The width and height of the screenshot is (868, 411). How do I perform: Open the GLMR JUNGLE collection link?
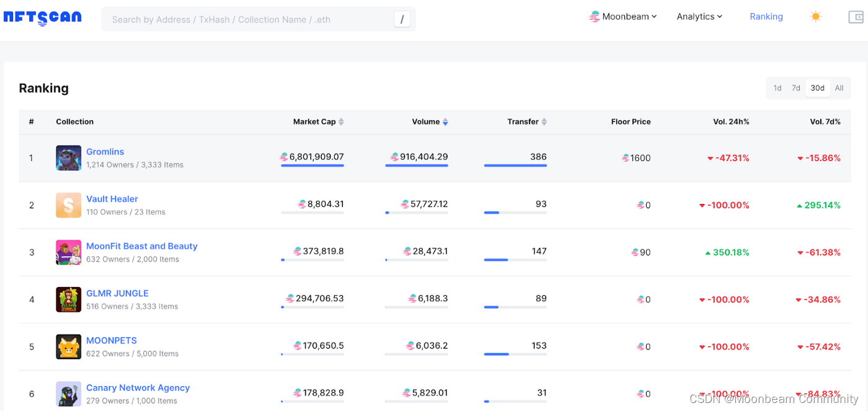tap(117, 293)
